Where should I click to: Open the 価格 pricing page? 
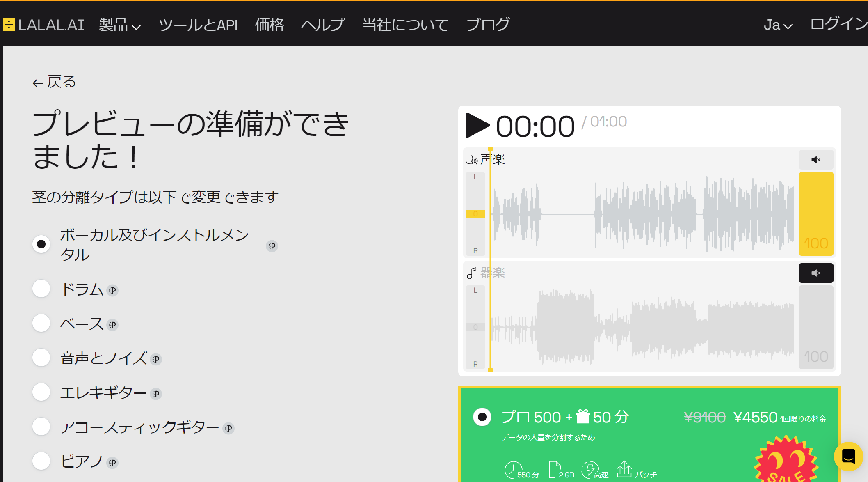[269, 25]
